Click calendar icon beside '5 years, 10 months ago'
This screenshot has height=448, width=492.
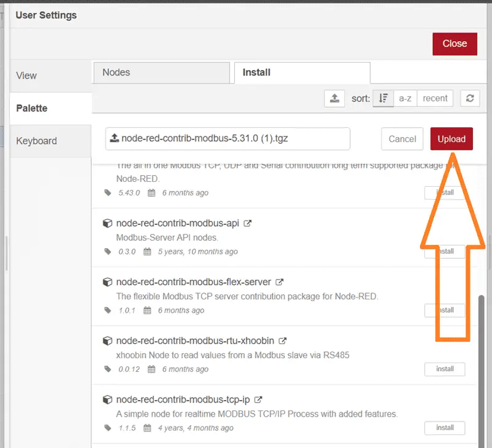click(147, 251)
